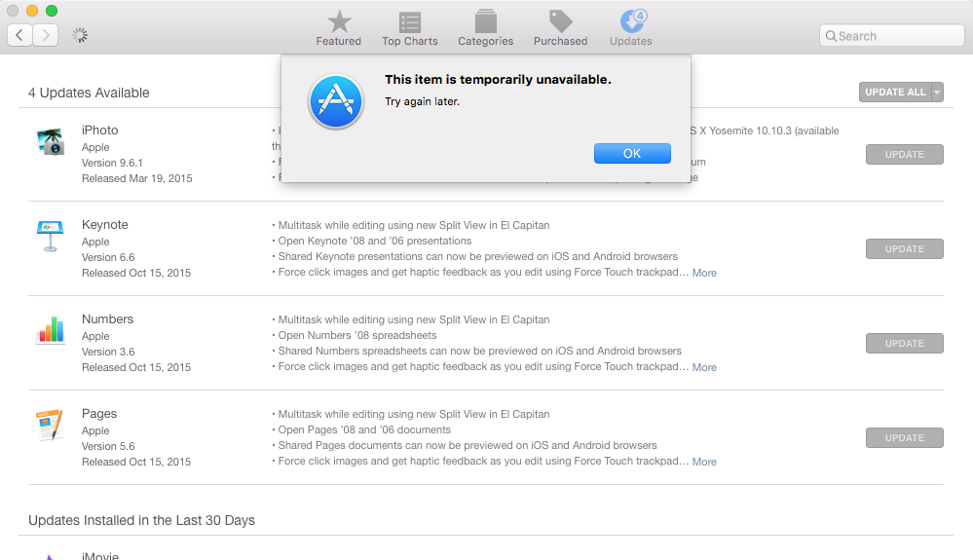This screenshot has width=973, height=560.
Task: Expand Numbers notes with More link
Action: 704,367
